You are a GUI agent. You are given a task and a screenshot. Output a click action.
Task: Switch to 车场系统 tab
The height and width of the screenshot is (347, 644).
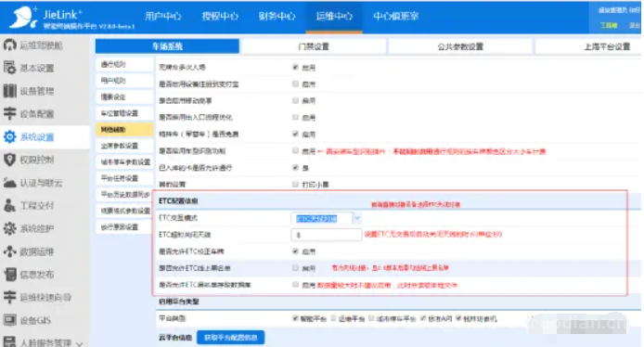click(167, 46)
